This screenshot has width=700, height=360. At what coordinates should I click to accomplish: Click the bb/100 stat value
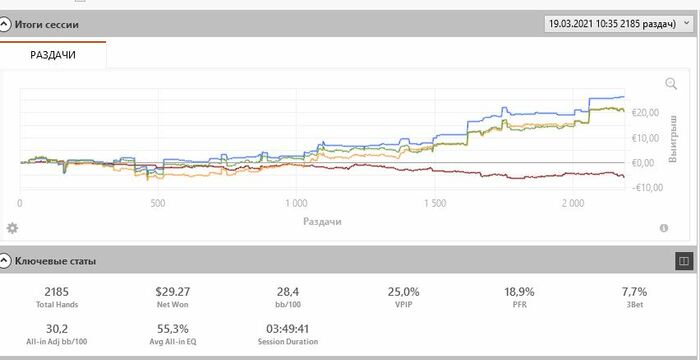288,292
